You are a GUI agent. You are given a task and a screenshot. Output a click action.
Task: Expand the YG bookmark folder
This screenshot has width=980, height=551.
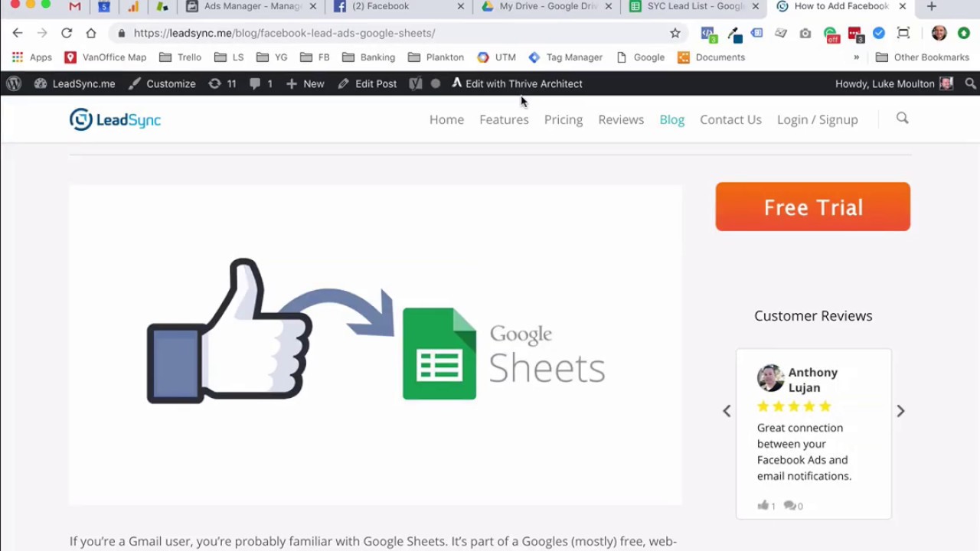272,57
